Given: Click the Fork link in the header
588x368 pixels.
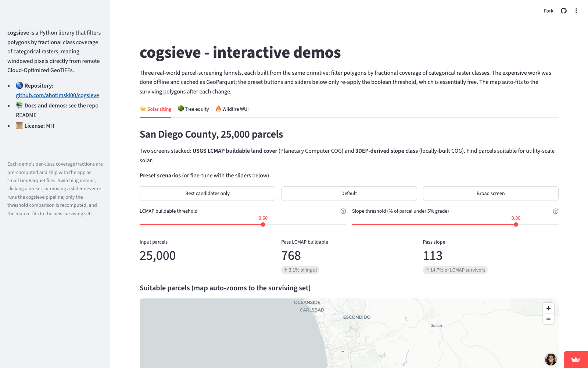Looking at the screenshot, I should 548,11.
